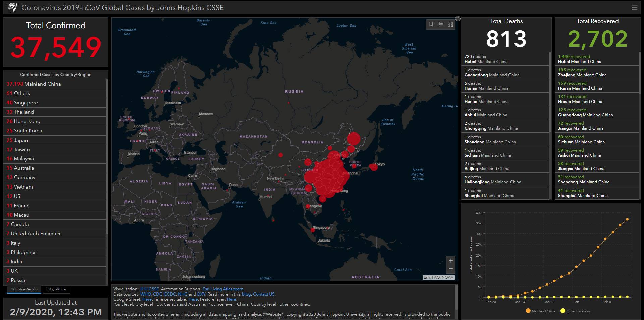Open the map bookmarks icon
Image resolution: width=644 pixels, height=320 pixels.
point(431,24)
